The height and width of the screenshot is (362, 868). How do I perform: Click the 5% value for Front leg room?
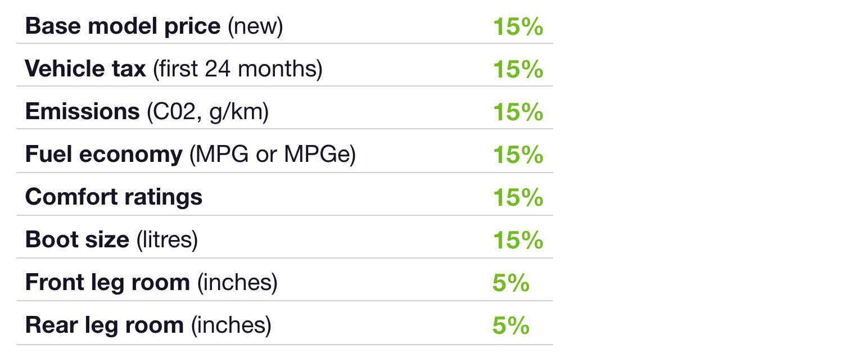(511, 283)
